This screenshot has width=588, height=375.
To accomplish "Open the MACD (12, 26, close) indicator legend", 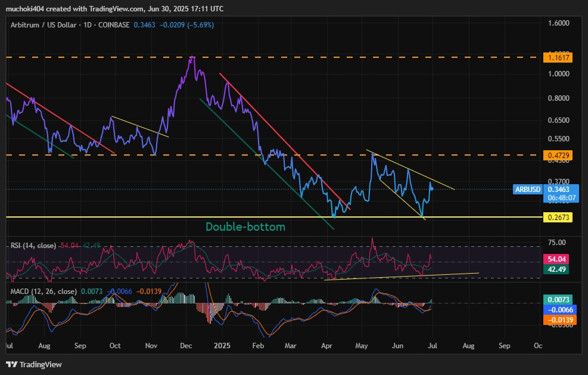I will click(42, 291).
